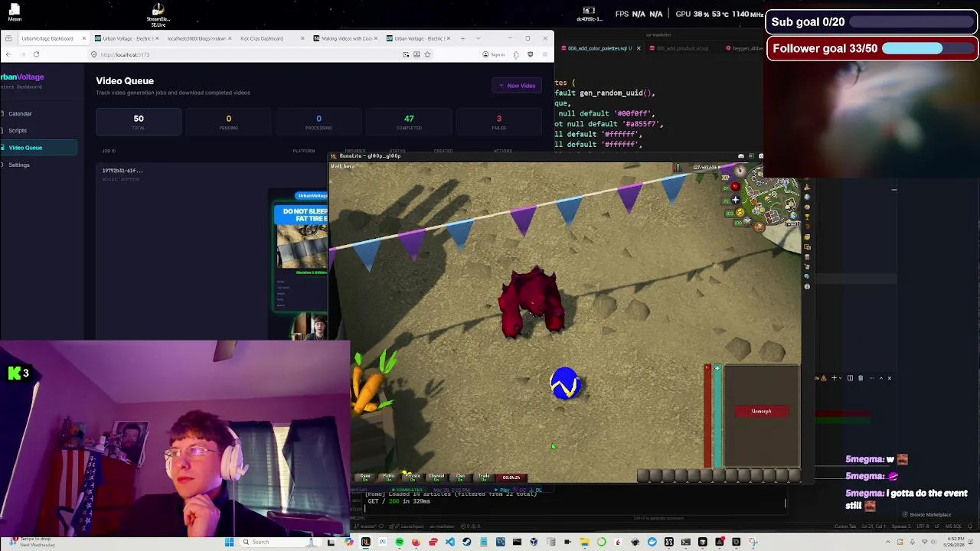Open the taskbar clock and date
The width and height of the screenshot is (980, 551).
(955, 542)
